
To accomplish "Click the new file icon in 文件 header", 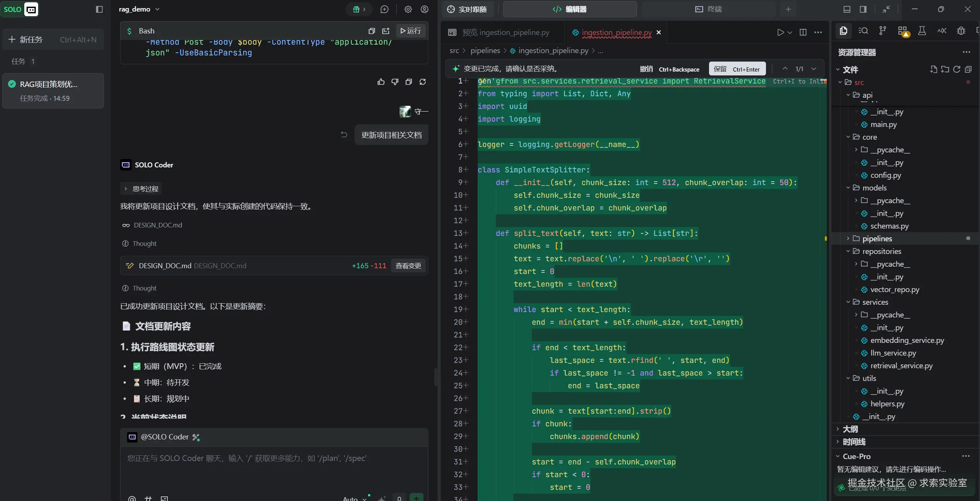I will [933, 69].
